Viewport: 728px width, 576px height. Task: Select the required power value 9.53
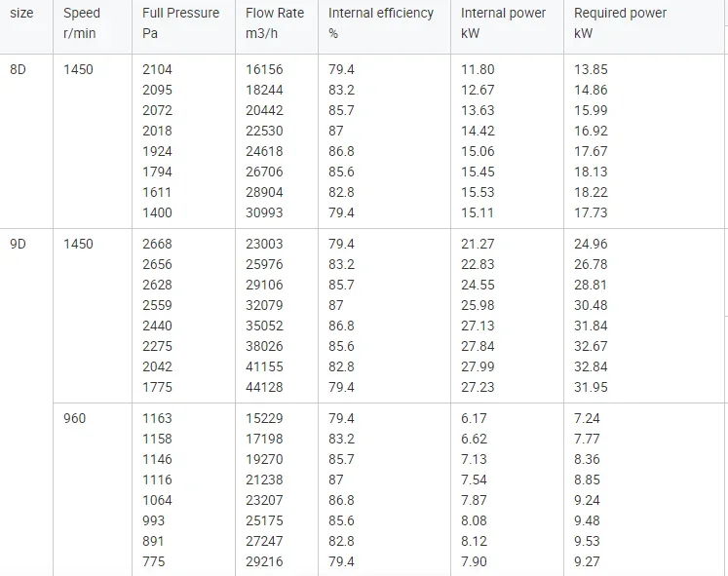[x=588, y=541]
